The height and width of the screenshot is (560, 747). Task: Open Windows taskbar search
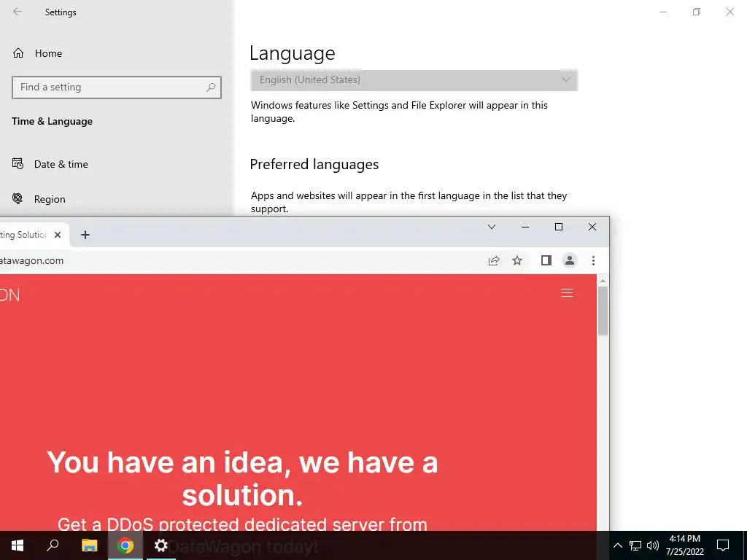tap(53, 545)
